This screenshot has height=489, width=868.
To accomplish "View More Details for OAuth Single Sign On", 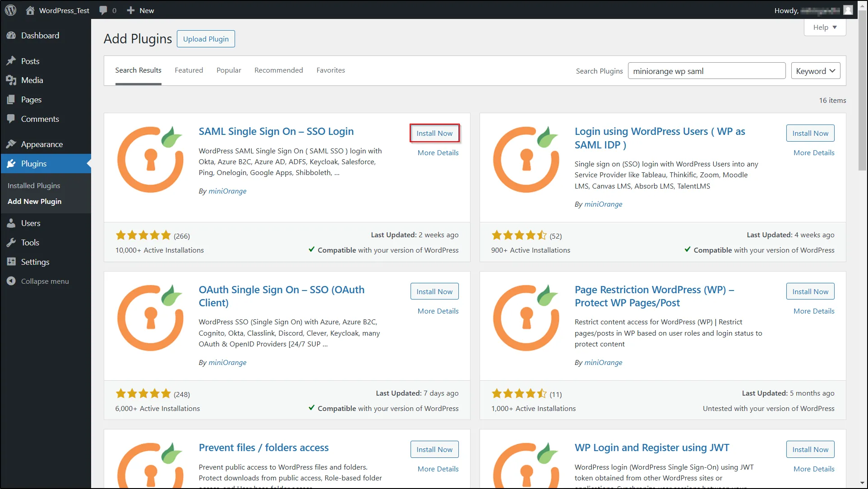I will coord(438,311).
